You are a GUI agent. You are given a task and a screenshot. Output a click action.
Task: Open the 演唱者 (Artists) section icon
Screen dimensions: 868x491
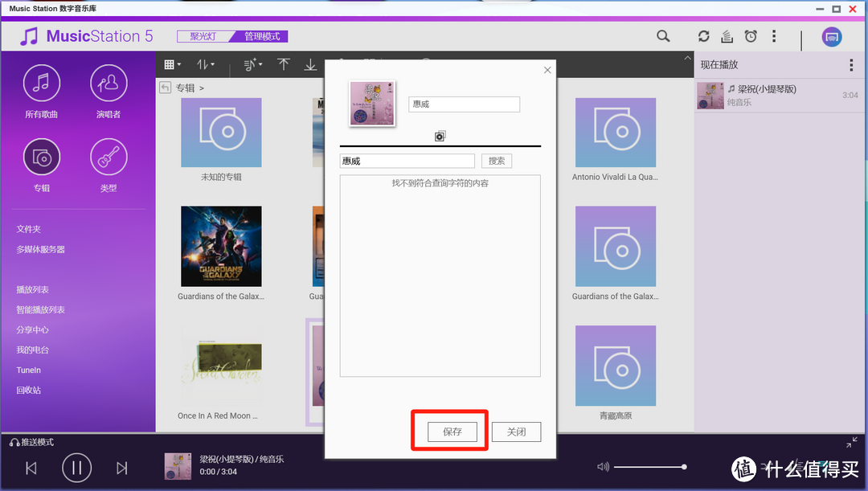[x=108, y=83]
